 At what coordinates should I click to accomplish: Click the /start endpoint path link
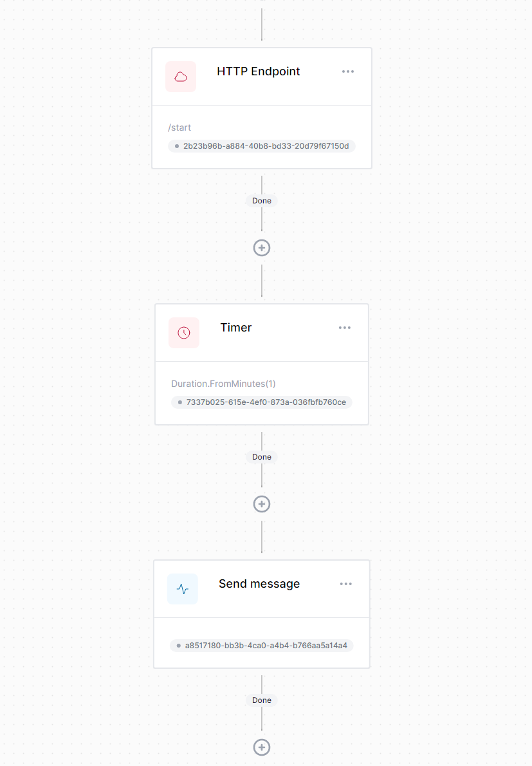[179, 127]
